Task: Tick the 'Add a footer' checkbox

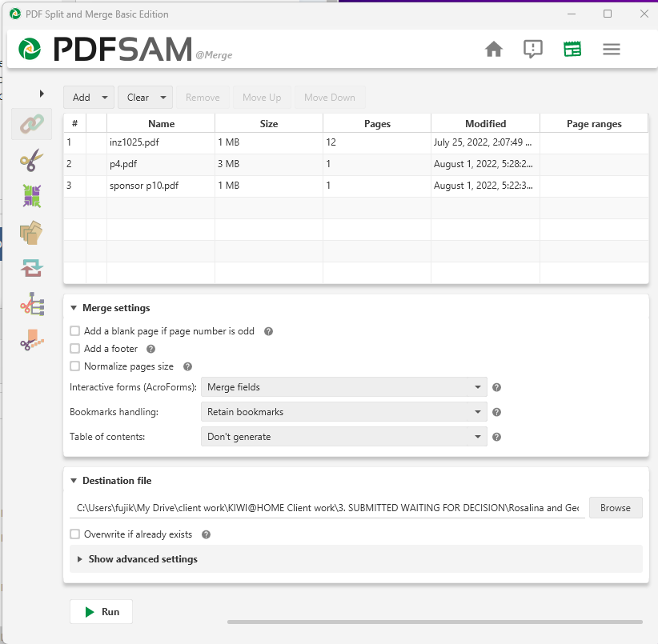Action: pyautogui.click(x=75, y=349)
